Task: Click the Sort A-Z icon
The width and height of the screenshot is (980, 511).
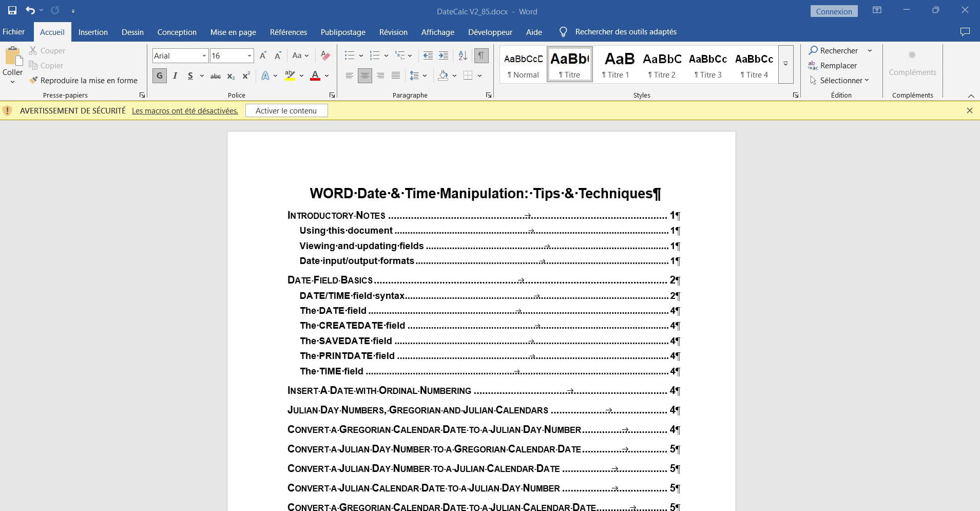Action: click(x=463, y=55)
